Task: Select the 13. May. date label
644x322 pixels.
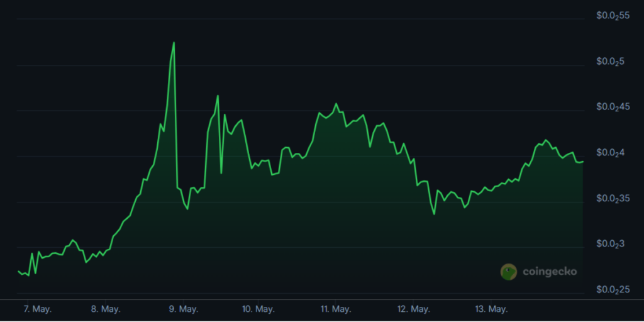Action: click(491, 309)
